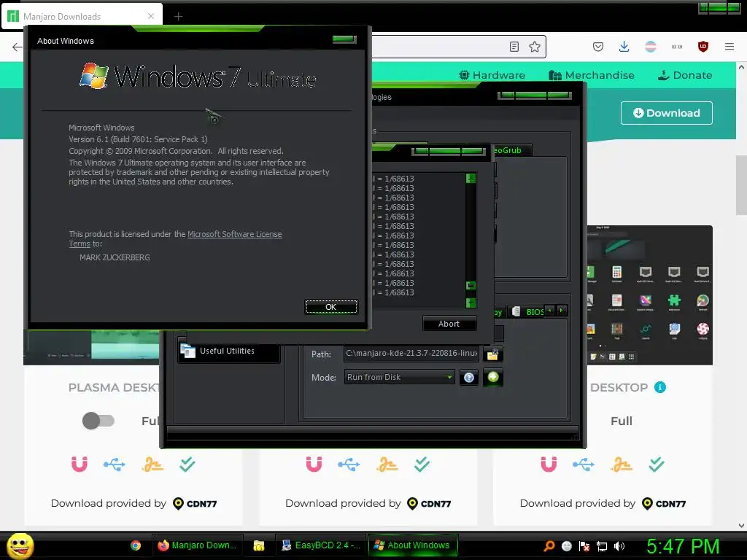Open the Pocket save icon in Firefox
The height and width of the screenshot is (560, 747).
pyautogui.click(x=598, y=47)
